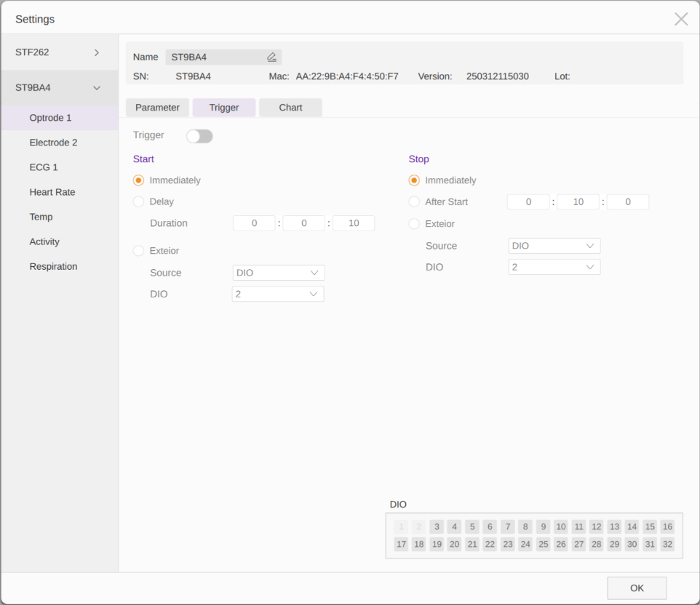Click the Version value 250312115030
Screen dimensions: 700x605
click(497, 76)
